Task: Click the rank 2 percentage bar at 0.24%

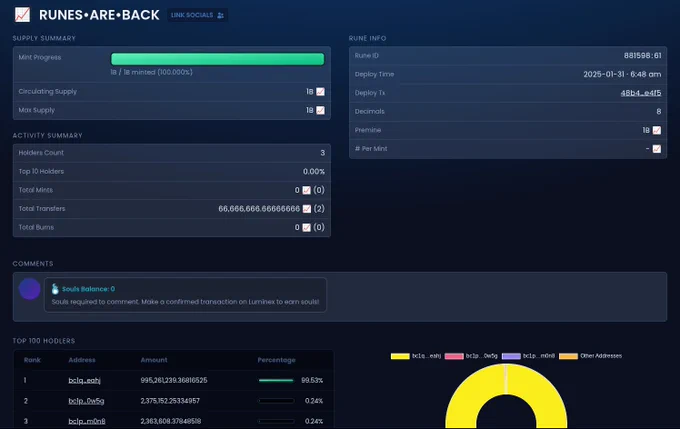Action: 276,401
